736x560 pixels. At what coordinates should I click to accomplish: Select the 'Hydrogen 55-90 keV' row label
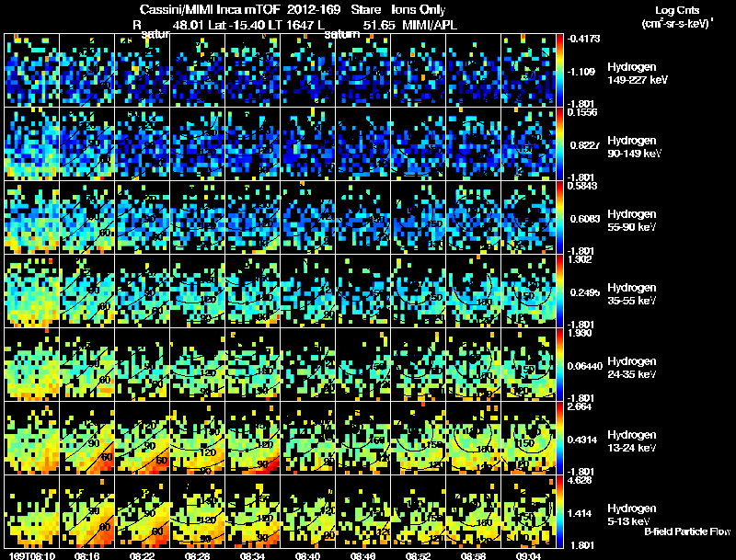(x=632, y=221)
